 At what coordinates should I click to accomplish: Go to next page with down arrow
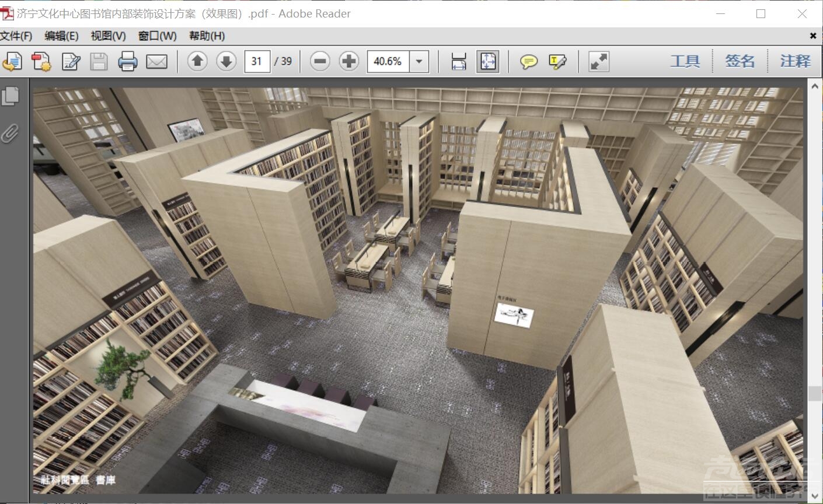point(226,61)
